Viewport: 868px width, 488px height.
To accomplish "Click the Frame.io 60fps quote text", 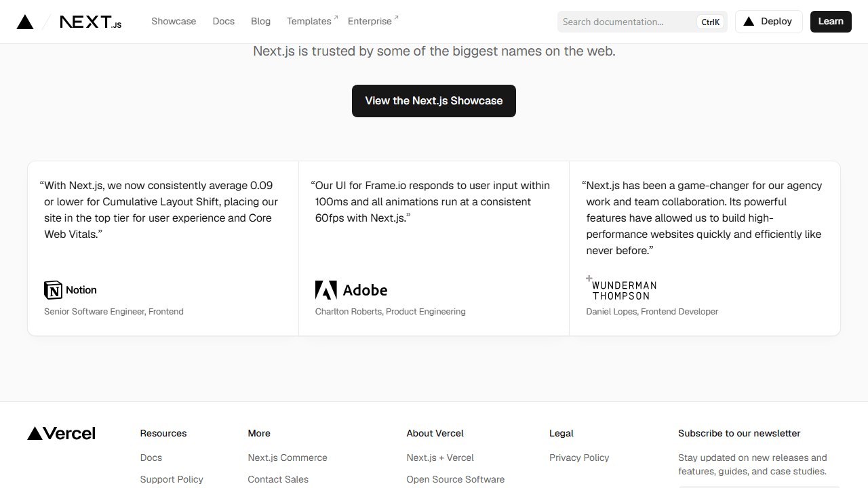I will coord(431,201).
